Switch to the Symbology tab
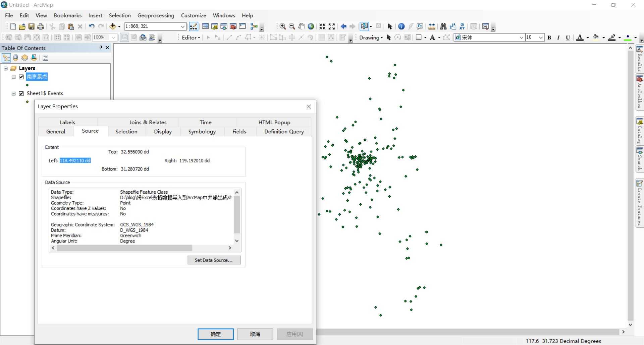Screen dimensions: 644x345 [202, 132]
